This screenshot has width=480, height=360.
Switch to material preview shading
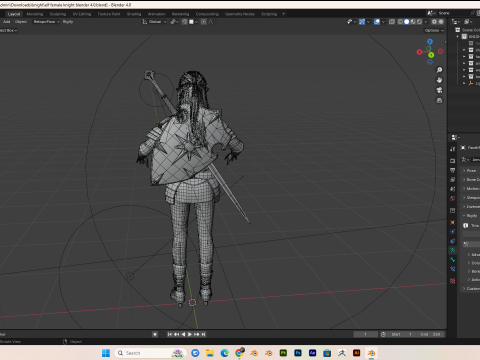pos(413,22)
